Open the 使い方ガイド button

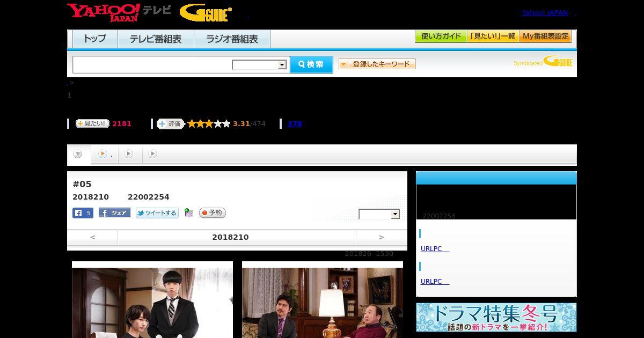[441, 36]
